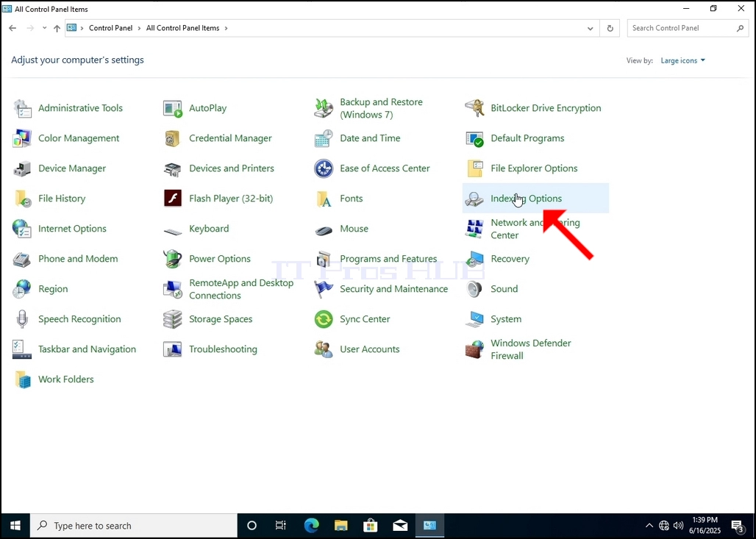
Task: Open the Sync Center icon
Action: pos(324,319)
